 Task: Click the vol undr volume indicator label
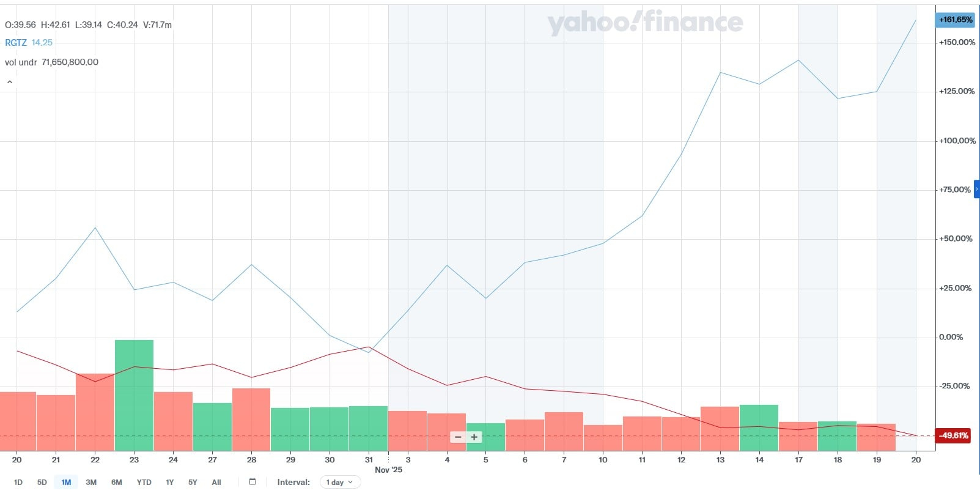21,62
